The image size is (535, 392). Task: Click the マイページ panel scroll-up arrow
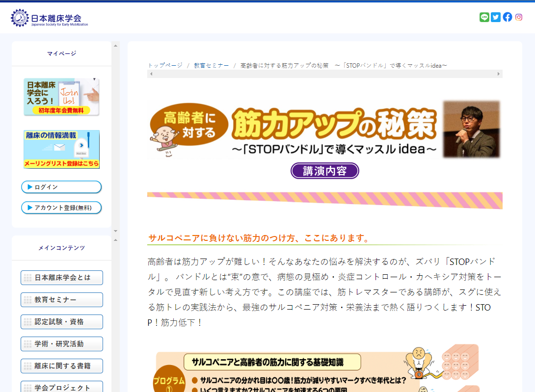click(x=116, y=46)
